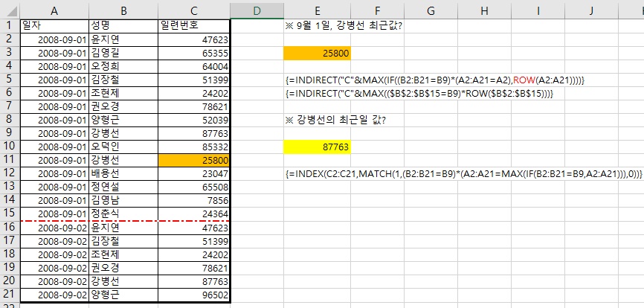This screenshot has height=308, width=644.
Task: Click question text '강병선의 최근일 값?'
Action: coord(335,120)
